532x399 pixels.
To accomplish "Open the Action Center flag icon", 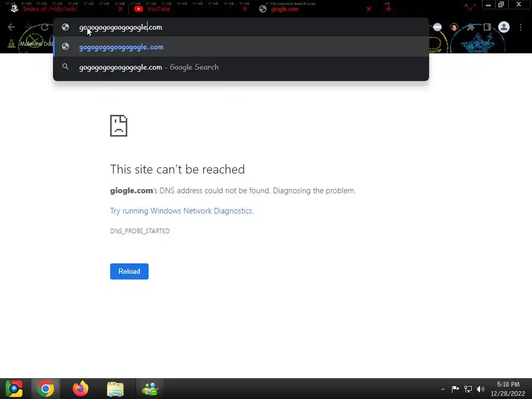I will 455,389.
